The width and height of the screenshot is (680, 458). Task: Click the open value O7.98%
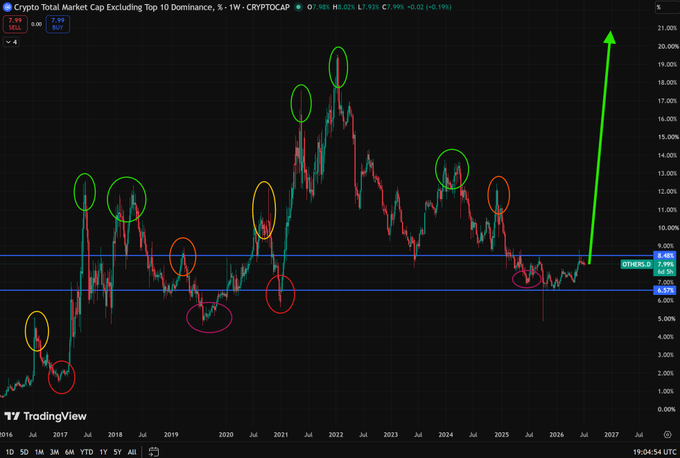pos(319,7)
